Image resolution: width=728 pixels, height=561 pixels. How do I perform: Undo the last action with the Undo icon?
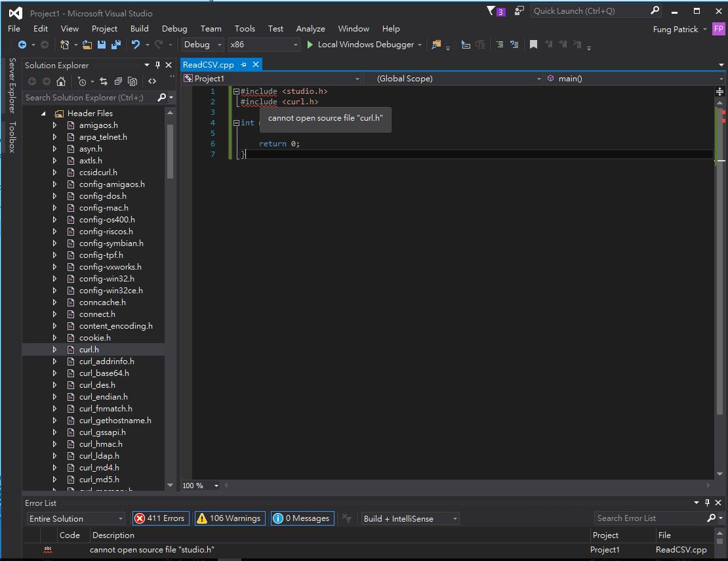click(136, 45)
